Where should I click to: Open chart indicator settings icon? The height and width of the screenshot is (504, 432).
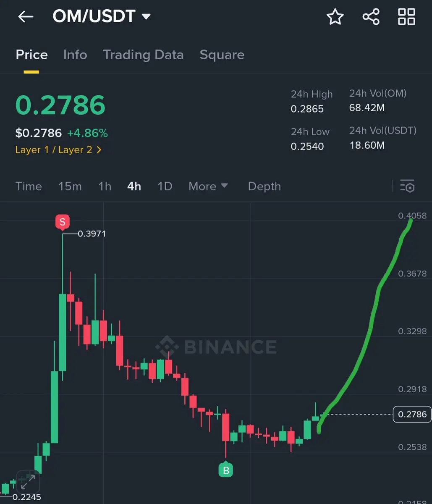click(407, 186)
